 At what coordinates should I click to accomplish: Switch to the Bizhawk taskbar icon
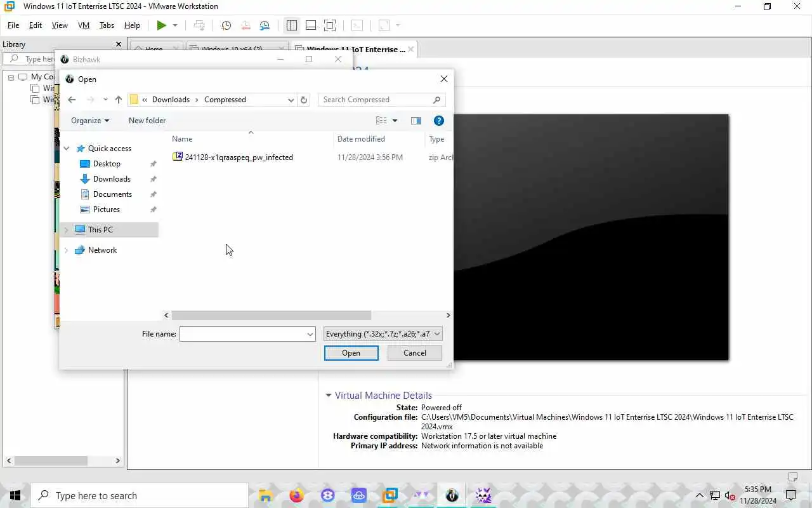452,495
